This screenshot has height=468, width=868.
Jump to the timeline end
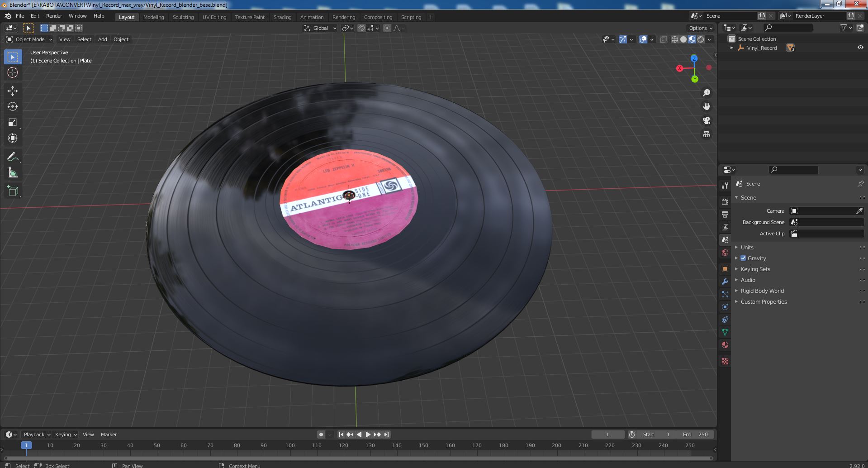386,435
